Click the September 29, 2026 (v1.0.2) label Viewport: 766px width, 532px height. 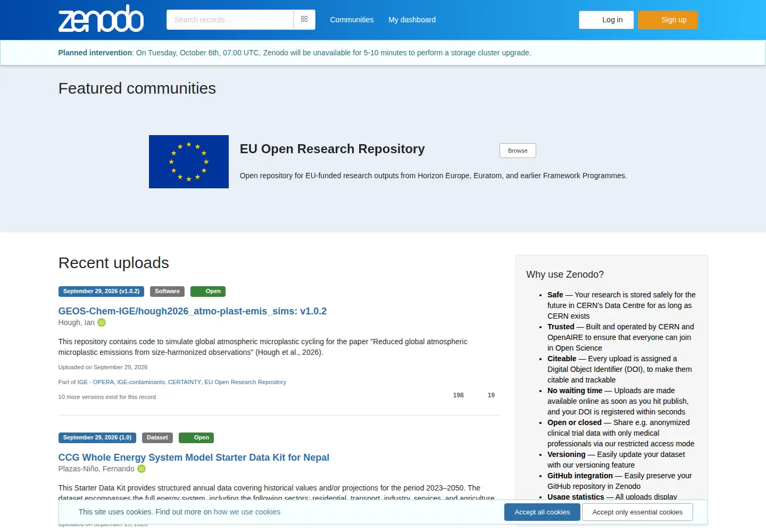click(101, 292)
